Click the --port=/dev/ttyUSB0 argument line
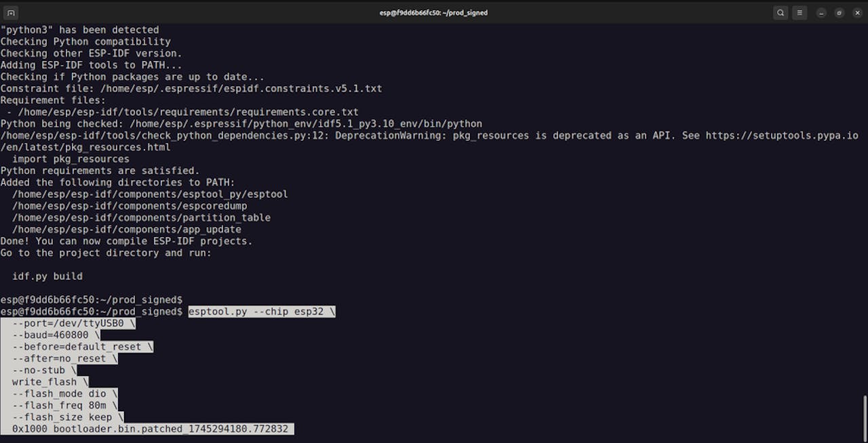The height and width of the screenshot is (443, 868). (x=73, y=323)
